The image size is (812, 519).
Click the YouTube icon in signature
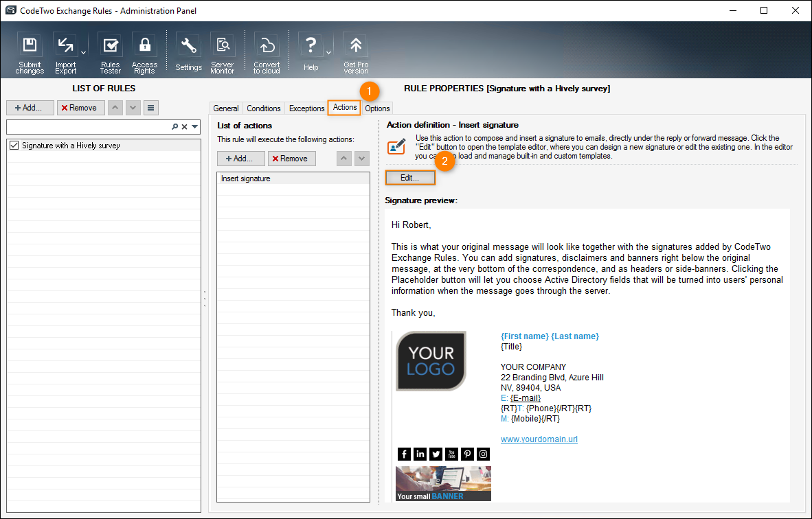pos(451,454)
